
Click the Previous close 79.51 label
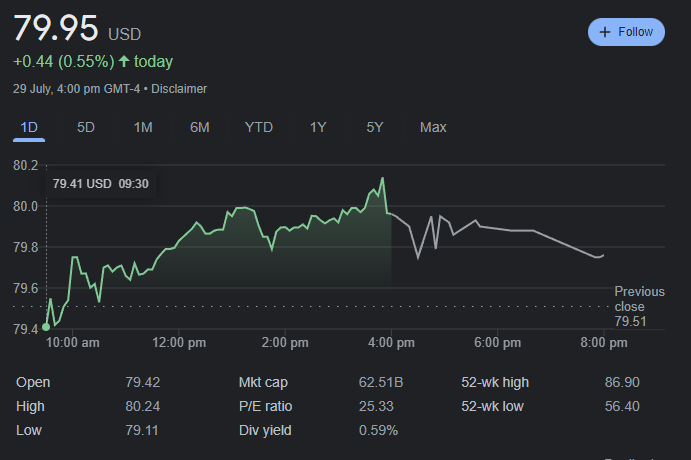(629, 306)
